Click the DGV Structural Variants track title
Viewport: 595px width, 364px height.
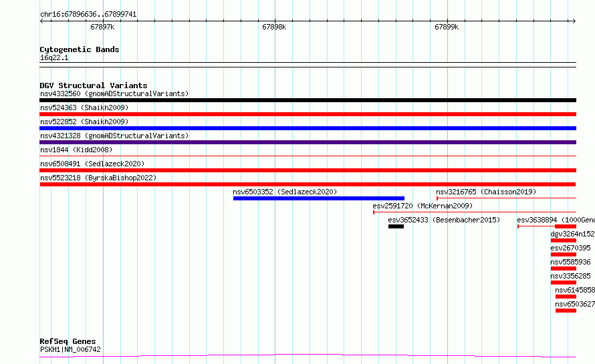(94, 85)
